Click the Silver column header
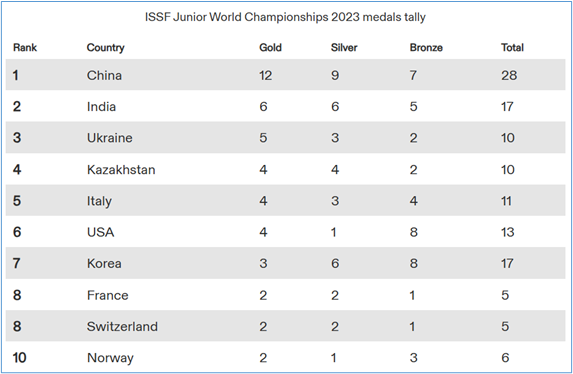The height and width of the screenshot is (374, 573). pyautogui.click(x=344, y=48)
